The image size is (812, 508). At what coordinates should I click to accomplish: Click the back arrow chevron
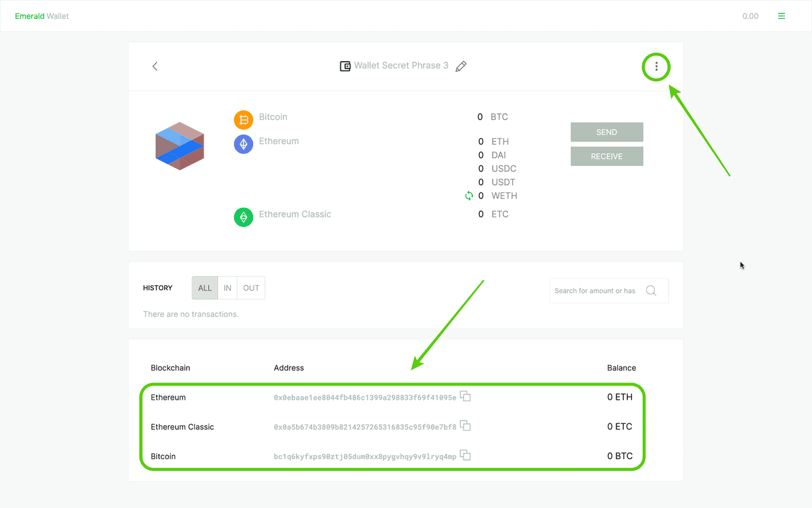(x=155, y=66)
